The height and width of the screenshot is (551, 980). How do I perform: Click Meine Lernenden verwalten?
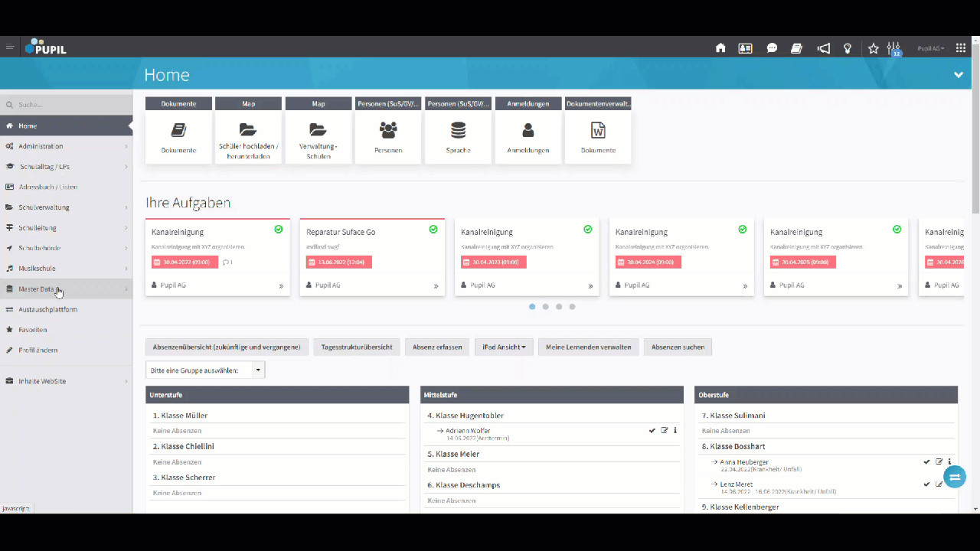pyautogui.click(x=588, y=347)
